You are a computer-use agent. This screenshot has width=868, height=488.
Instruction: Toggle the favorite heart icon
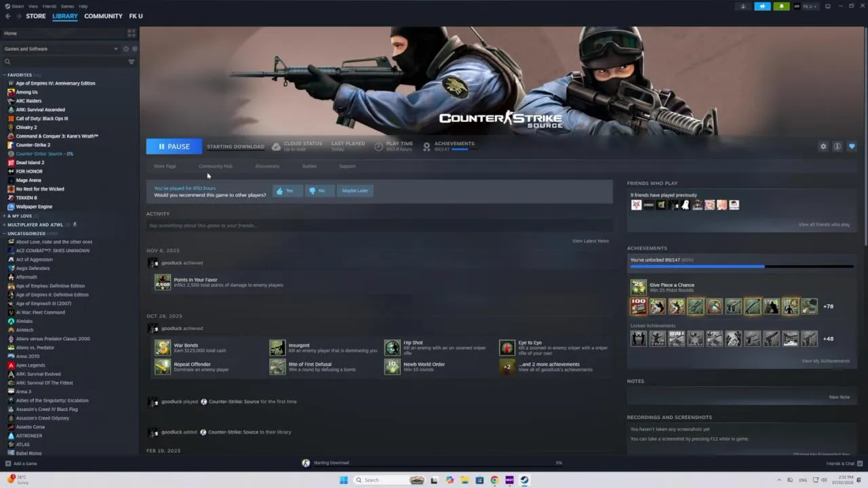(852, 146)
